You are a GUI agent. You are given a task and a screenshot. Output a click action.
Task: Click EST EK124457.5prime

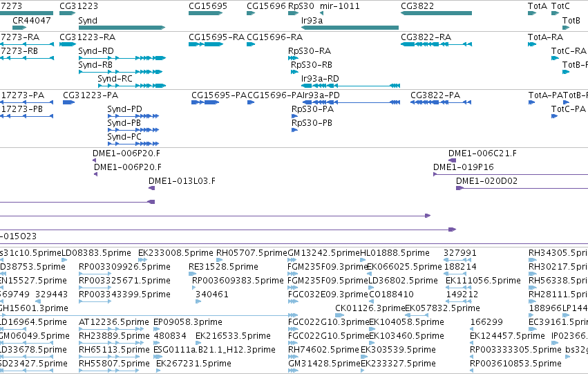click(x=507, y=337)
